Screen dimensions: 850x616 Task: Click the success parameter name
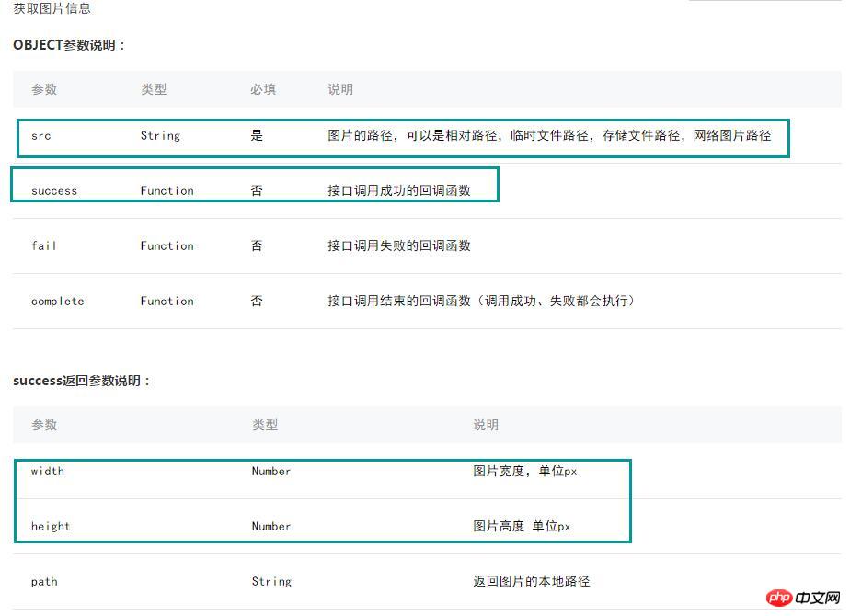(54, 190)
